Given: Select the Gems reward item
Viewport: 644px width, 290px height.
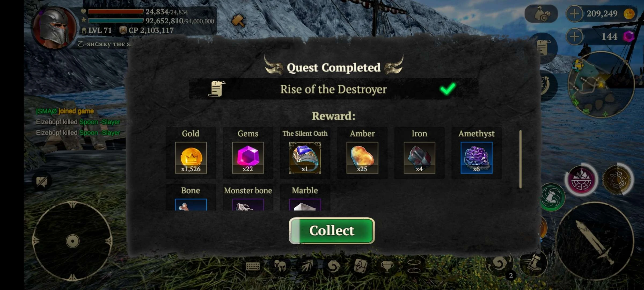Looking at the screenshot, I should (x=248, y=158).
